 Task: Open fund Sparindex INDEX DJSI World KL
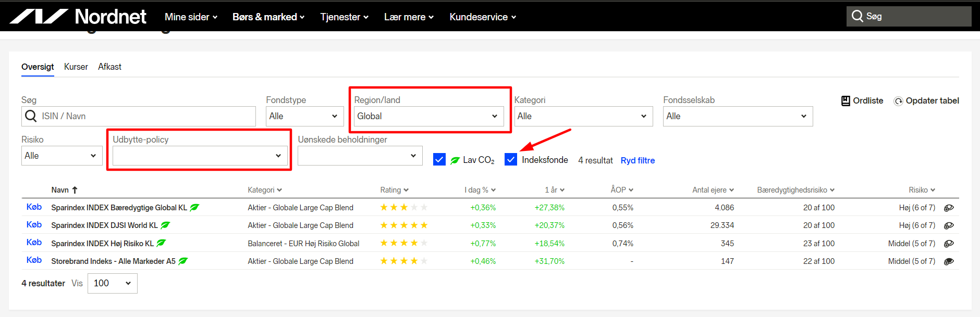click(x=104, y=225)
